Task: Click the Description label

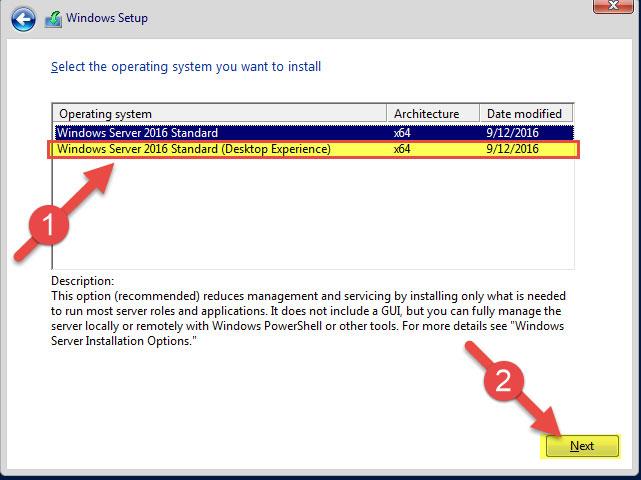Action: (83, 281)
